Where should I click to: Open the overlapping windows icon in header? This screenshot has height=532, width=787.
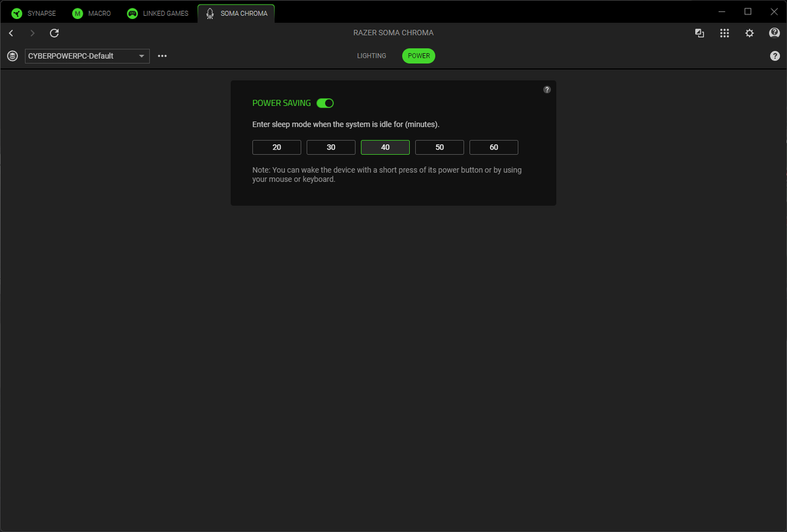coord(700,33)
